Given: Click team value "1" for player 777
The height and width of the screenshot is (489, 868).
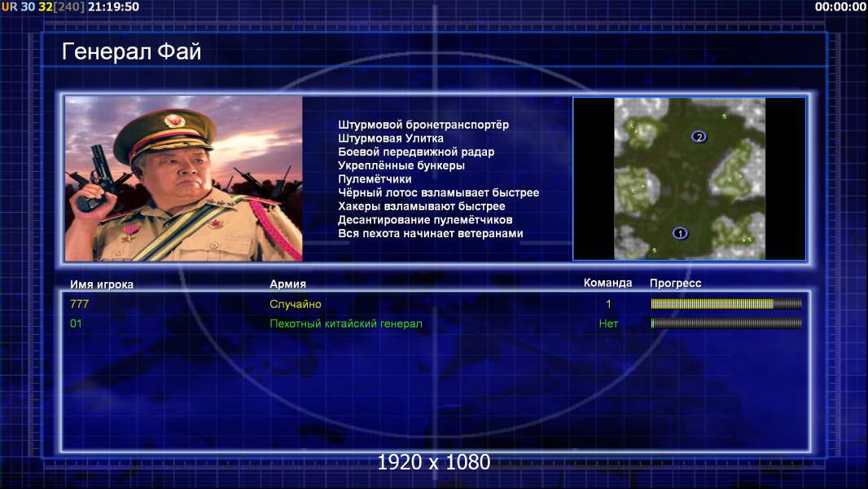Looking at the screenshot, I should coord(608,304).
